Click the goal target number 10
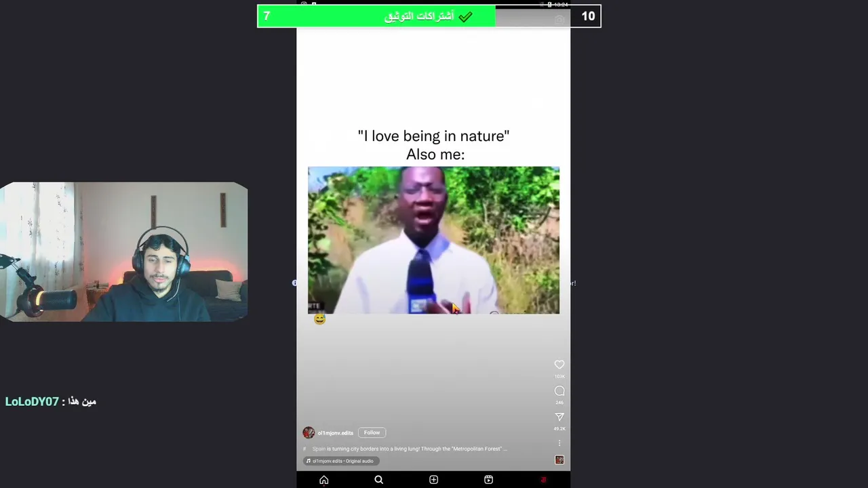 click(588, 16)
